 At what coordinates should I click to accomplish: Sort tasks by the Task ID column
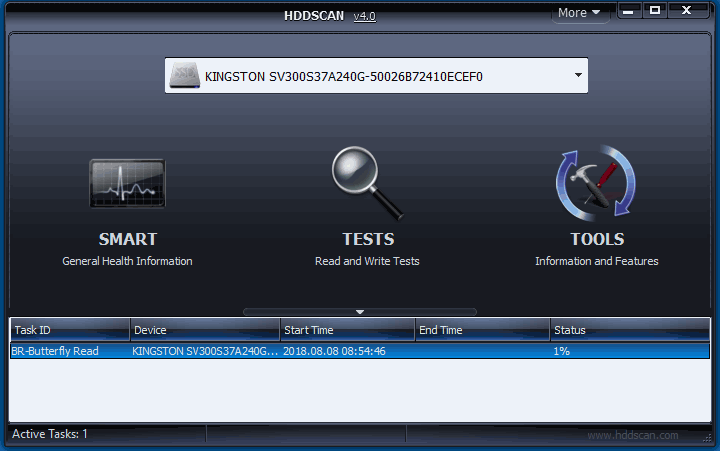[70, 330]
